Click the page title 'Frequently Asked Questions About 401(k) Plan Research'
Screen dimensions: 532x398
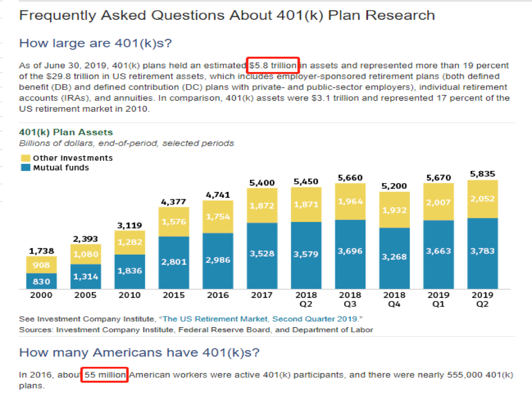click(227, 15)
